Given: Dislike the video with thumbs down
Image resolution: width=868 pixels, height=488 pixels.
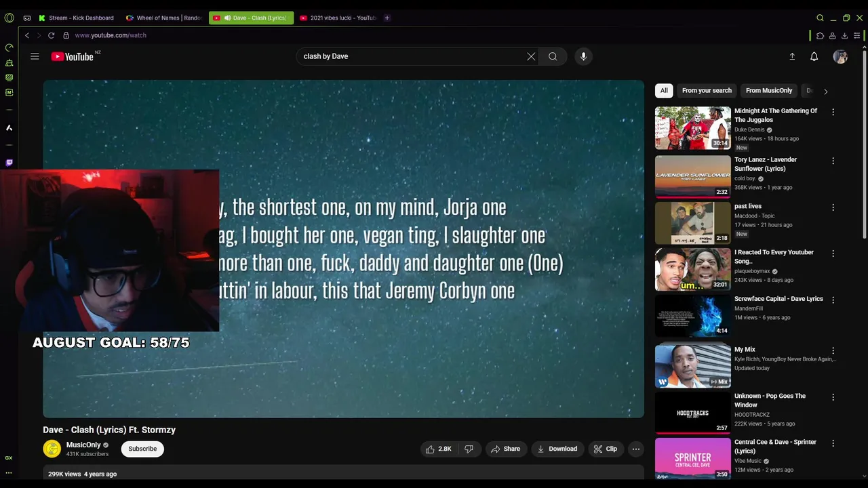Looking at the screenshot, I should point(469,449).
